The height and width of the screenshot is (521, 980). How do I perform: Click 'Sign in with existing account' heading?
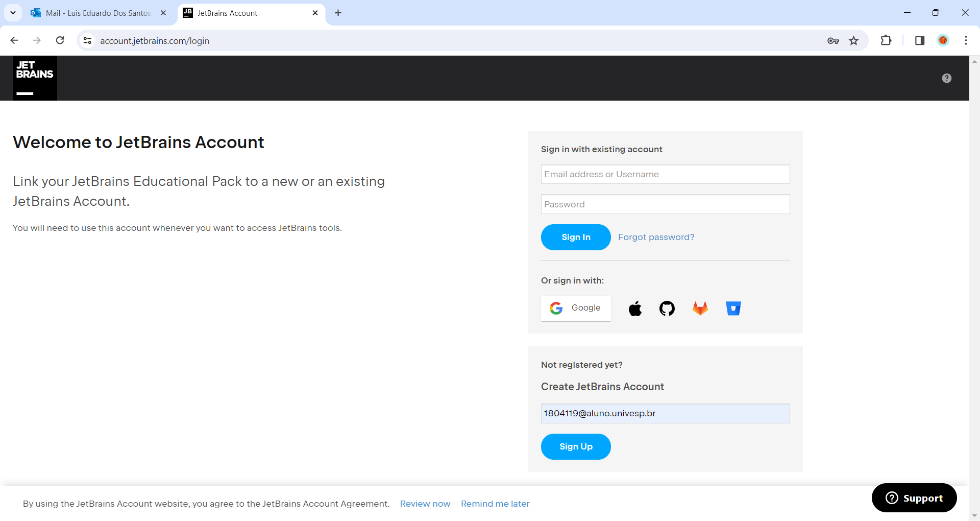[x=602, y=149]
